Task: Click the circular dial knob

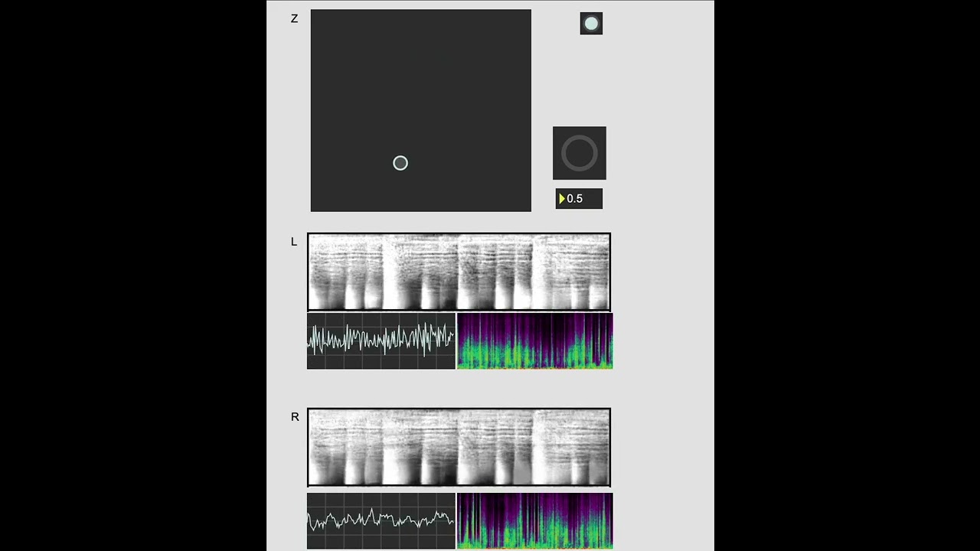Action: pyautogui.click(x=580, y=153)
